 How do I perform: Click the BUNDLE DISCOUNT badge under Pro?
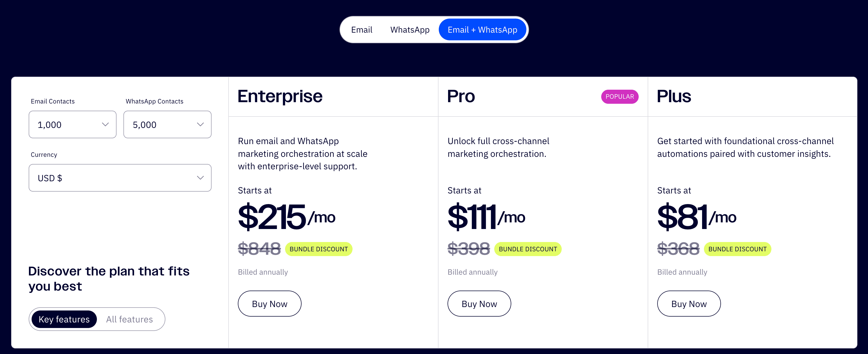coord(528,249)
